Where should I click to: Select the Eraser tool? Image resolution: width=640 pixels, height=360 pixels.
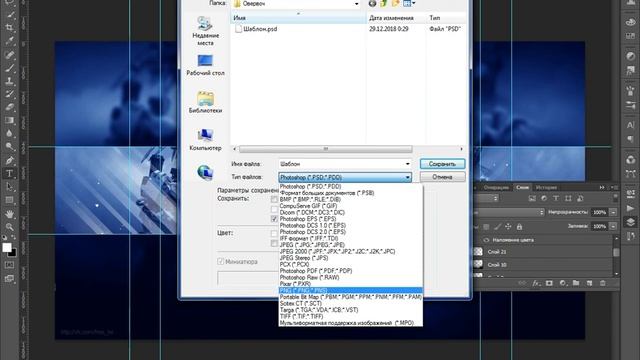click(x=9, y=108)
